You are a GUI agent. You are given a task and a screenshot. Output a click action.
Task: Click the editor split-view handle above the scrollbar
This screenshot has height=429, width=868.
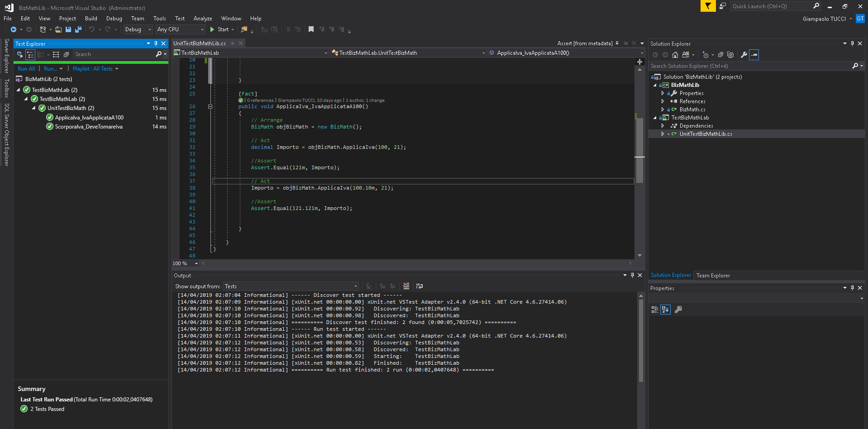pyautogui.click(x=639, y=62)
